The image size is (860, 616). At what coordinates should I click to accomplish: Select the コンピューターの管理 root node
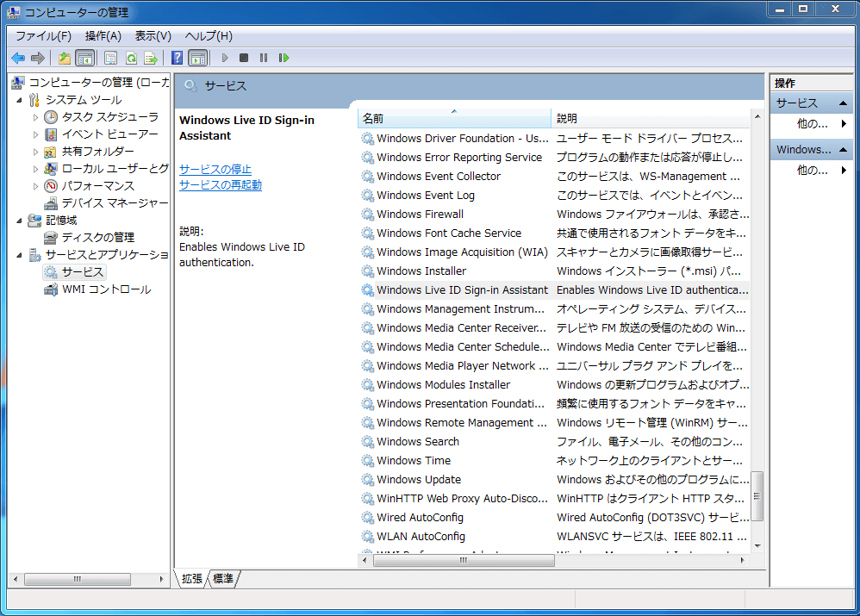[99, 83]
